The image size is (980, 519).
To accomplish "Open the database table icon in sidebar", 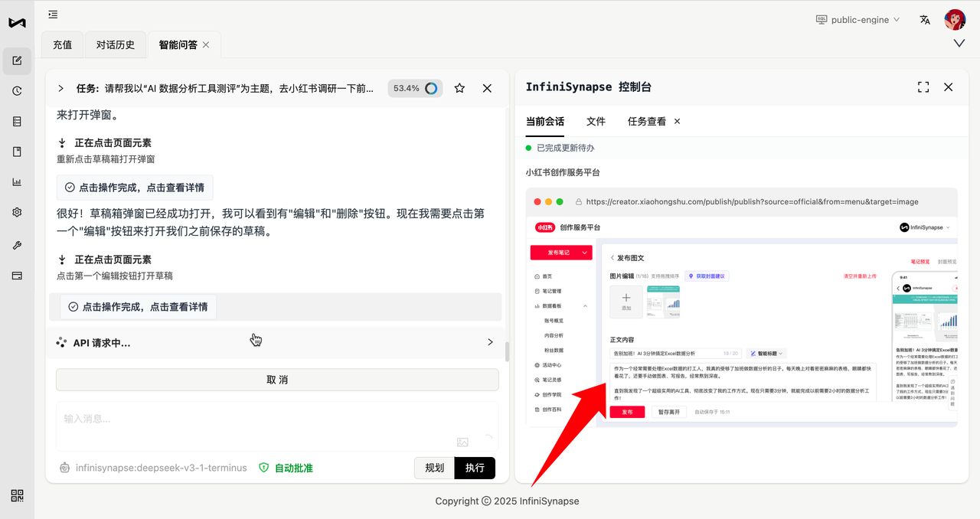I will (x=17, y=122).
